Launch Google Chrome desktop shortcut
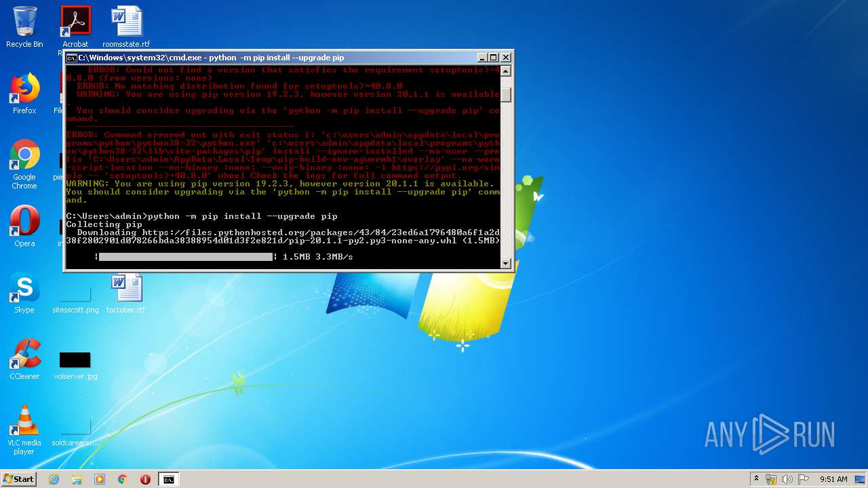This screenshot has height=488, width=868. pyautogui.click(x=24, y=164)
